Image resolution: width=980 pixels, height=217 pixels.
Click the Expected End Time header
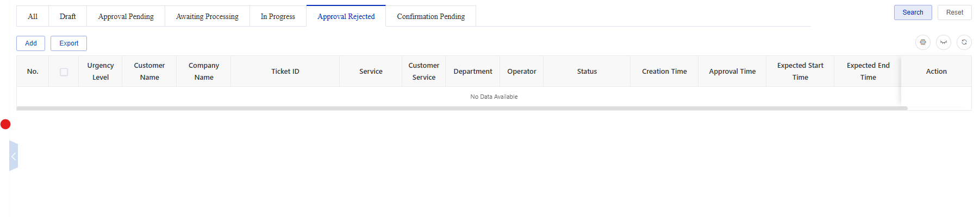(868, 71)
